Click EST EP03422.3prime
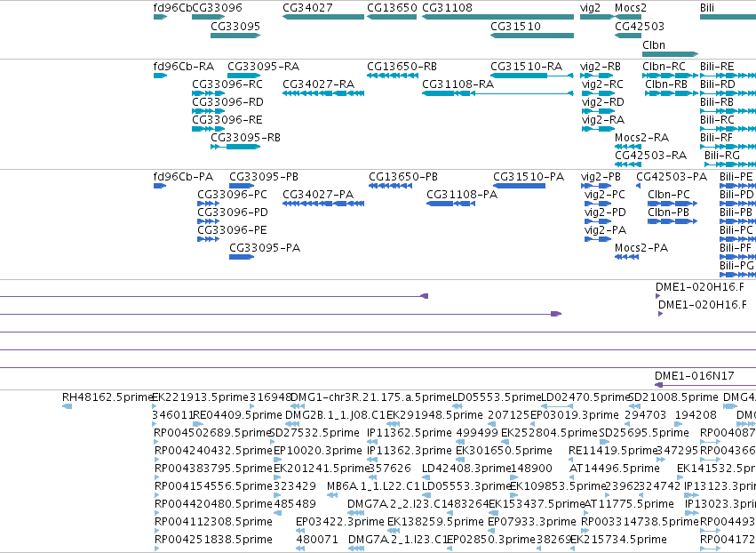This screenshot has width=756, height=553. click(300, 531)
